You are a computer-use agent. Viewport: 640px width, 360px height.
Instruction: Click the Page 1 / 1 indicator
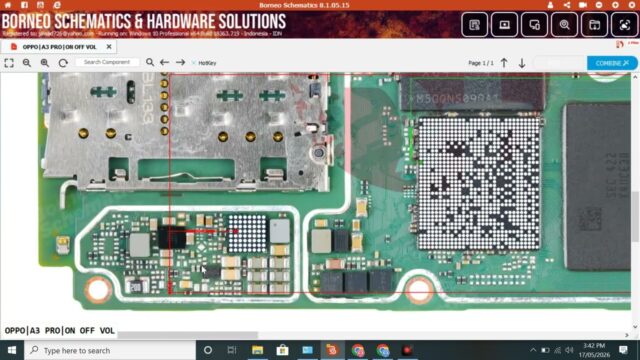pos(480,63)
